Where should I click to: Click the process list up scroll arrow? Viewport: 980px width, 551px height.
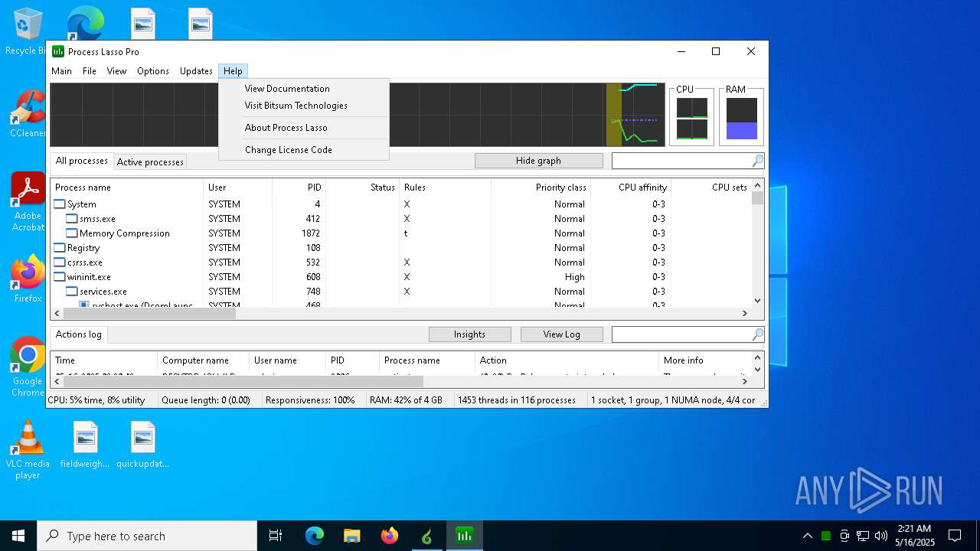(758, 185)
